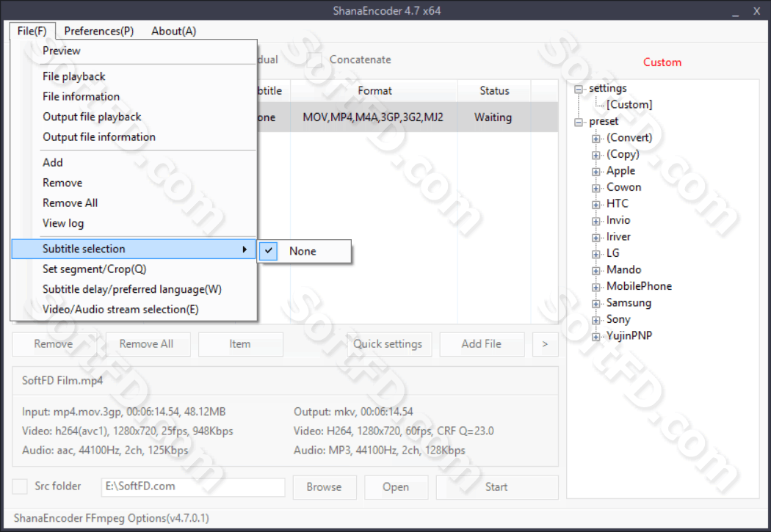The height and width of the screenshot is (532, 771).
Task: Choose Output file information
Action: pos(134,136)
